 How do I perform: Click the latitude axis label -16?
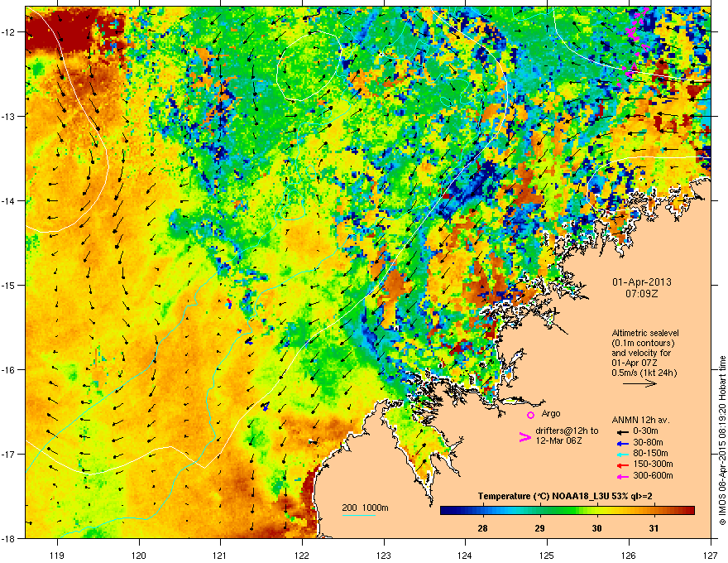(x=9, y=369)
